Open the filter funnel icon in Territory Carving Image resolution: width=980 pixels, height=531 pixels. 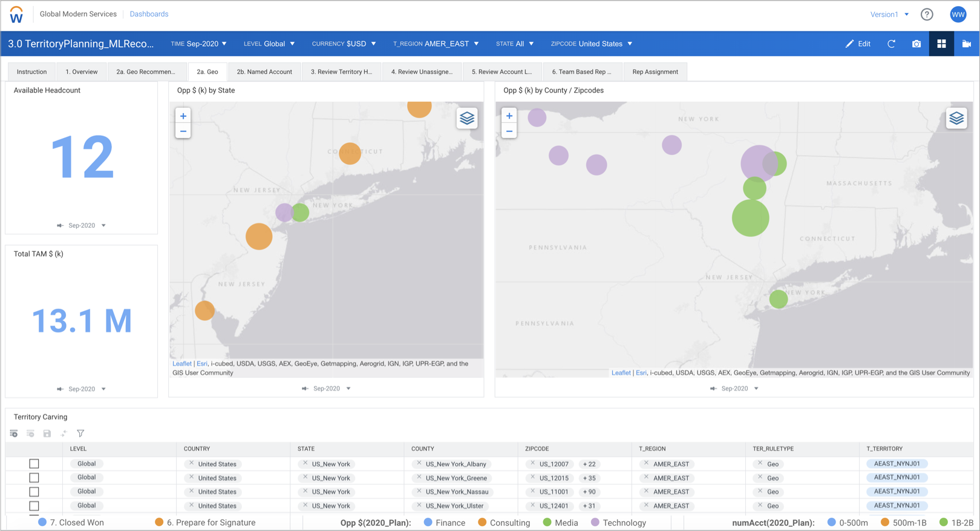80,434
